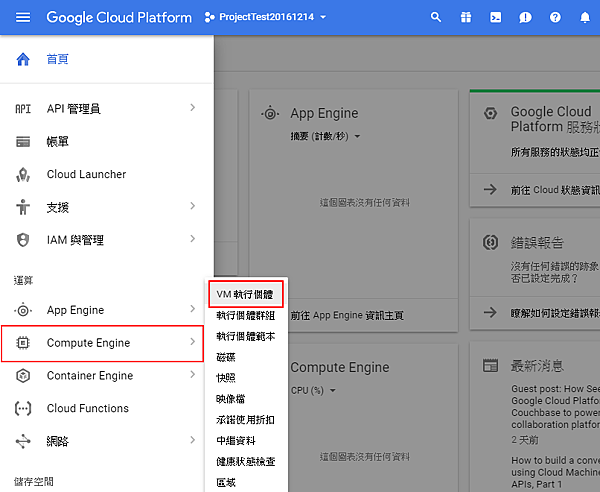
Task: Click the home icon beside 首頁
Action: pyautogui.click(x=23, y=59)
